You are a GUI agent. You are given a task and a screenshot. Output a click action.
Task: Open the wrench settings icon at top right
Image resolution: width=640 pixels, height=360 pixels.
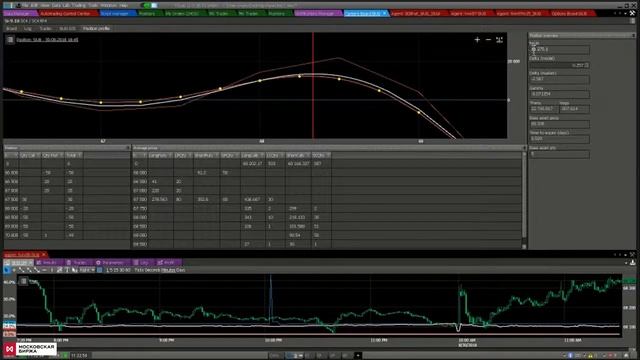[x=633, y=13]
